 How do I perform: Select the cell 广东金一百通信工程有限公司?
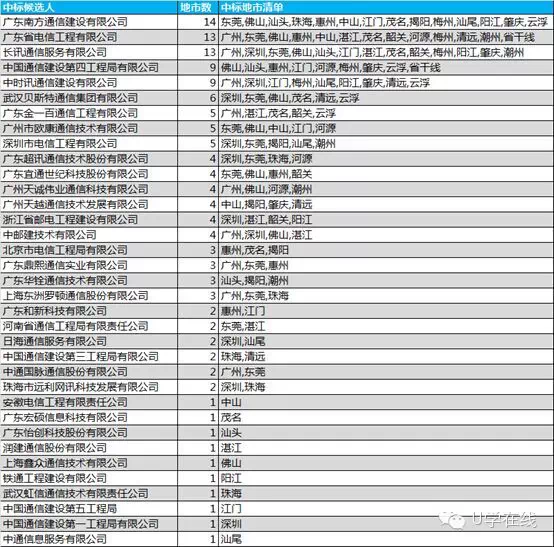pyautogui.click(x=89, y=113)
